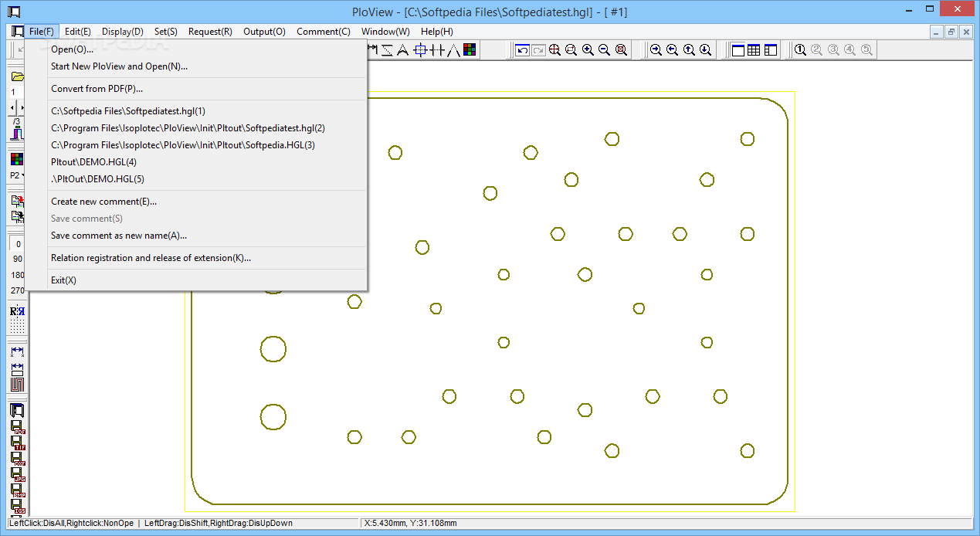Open recent .\PltOut\DEMO.HGL(5)
Image resolution: width=980 pixels, height=536 pixels.
tap(196, 179)
